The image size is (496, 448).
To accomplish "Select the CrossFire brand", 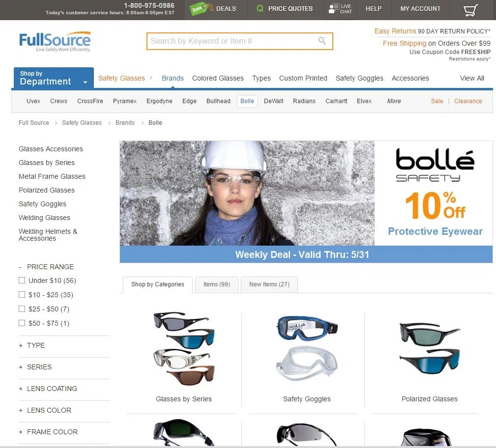I will (90, 101).
